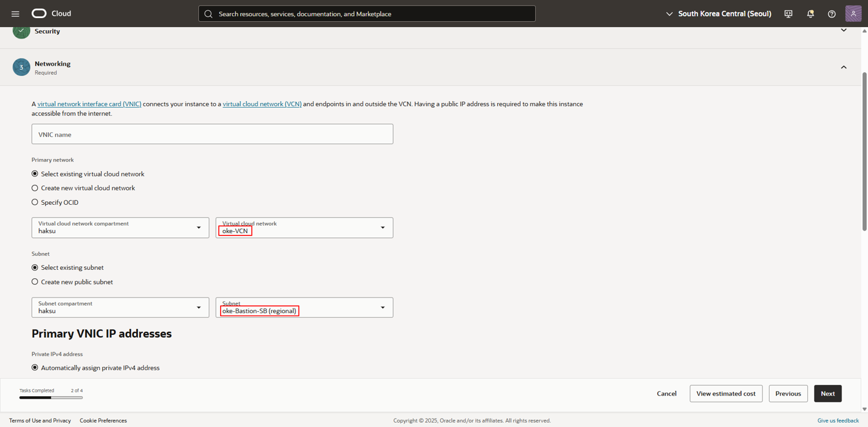Open Cloud Shell developer tools icon
This screenshot has width=868, height=427.
788,14
